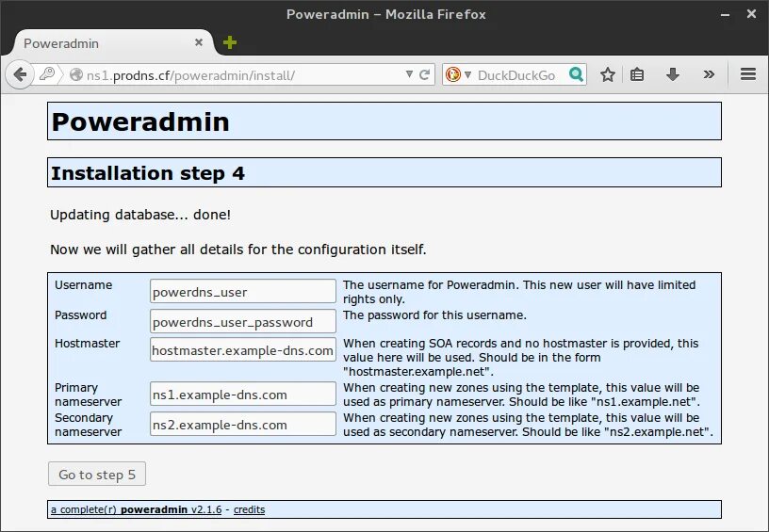Open the search engine selector dropdown arrow
The height and width of the screenshot is (532, 769).
click(x=467, y=75)
